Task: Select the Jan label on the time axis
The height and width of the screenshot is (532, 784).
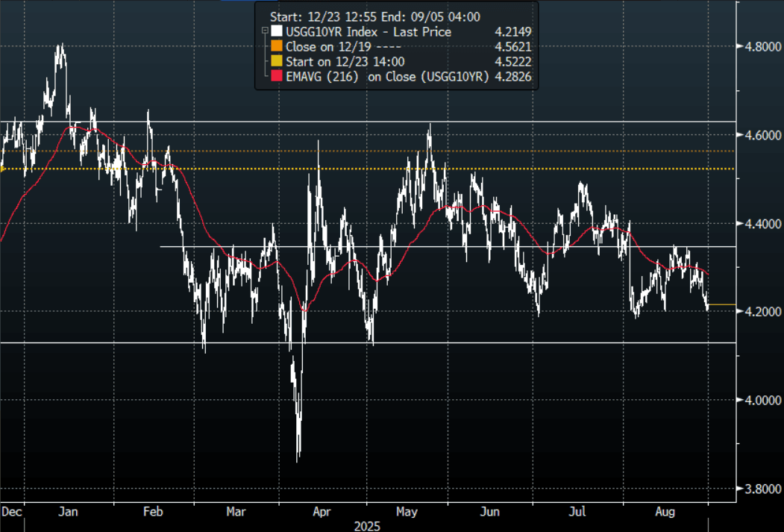Action: (x=68, y=513)
